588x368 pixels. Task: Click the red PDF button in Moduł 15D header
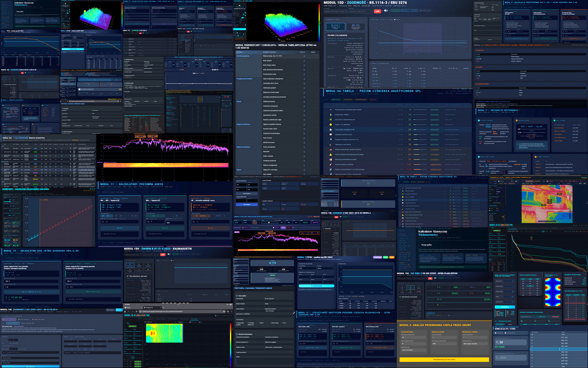coord(377,11)
